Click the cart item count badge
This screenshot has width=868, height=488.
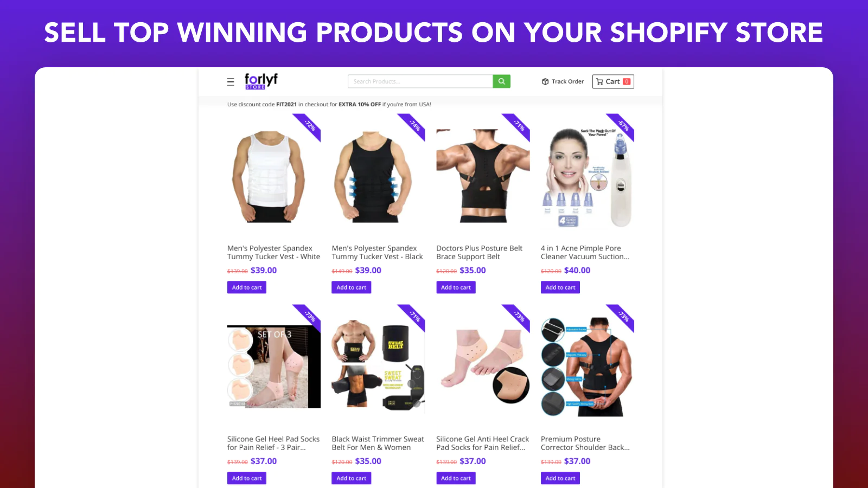(x=627, y=81)
